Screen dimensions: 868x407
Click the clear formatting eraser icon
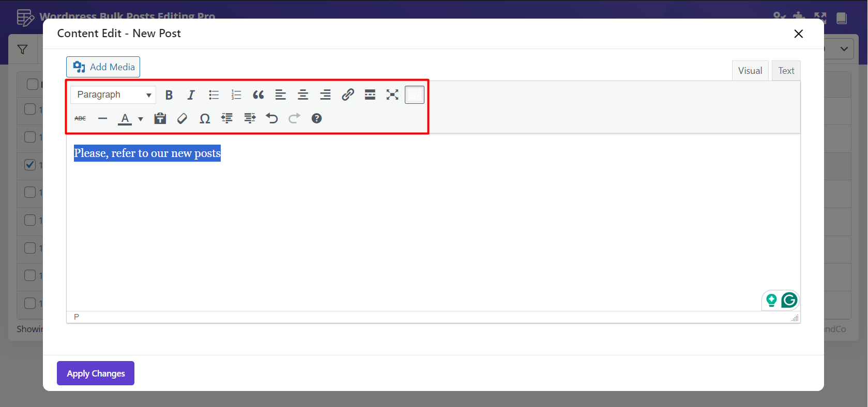pyautogui.click(x=182, y=119)
